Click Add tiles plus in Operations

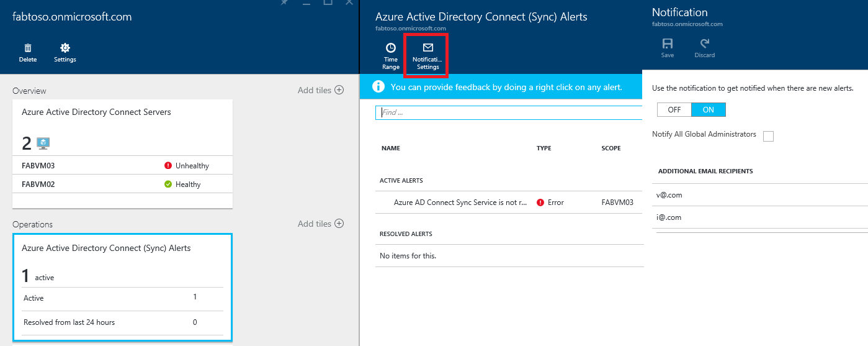pos(339,224)
